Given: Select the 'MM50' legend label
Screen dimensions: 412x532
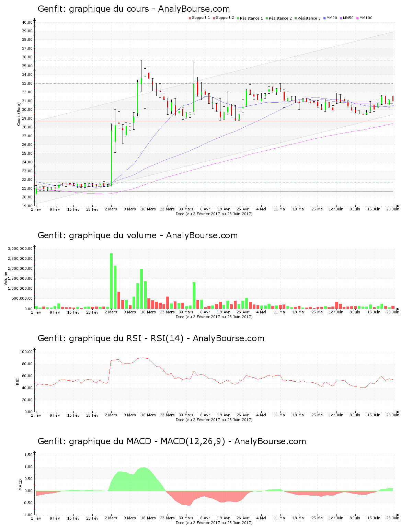Looking at the screenshot, I should (x=348, y=18).
